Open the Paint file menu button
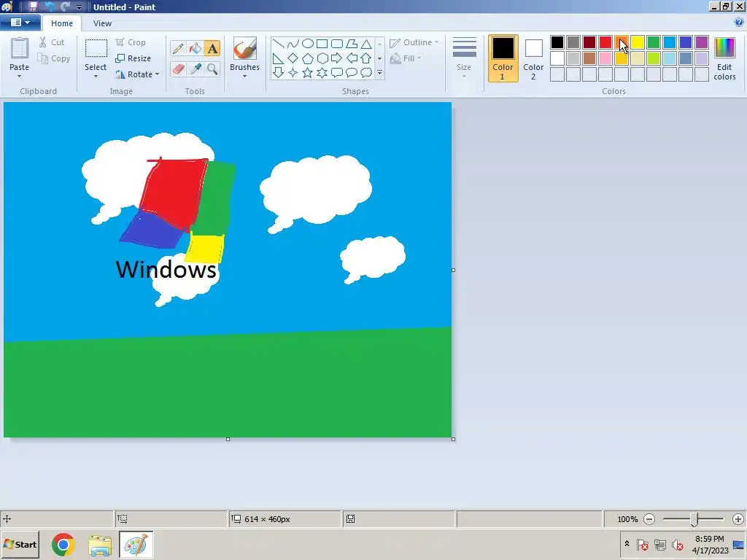Image resolution: width=747 pixels, height=560 pixels. coord(20,23)
